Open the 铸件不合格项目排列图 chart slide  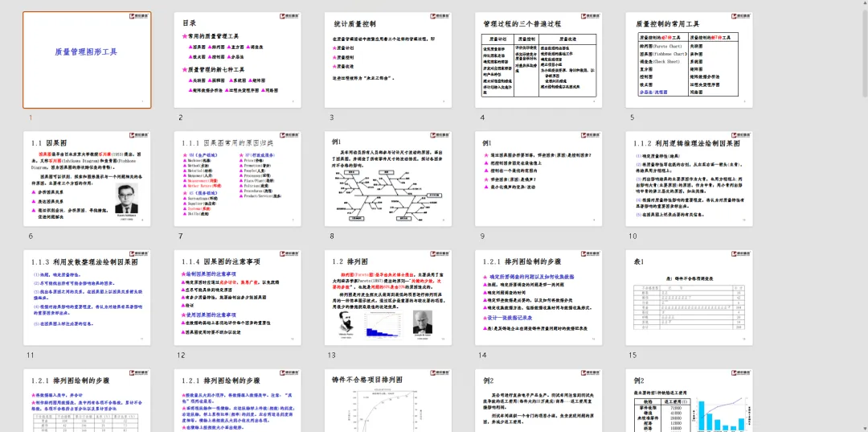388,401
